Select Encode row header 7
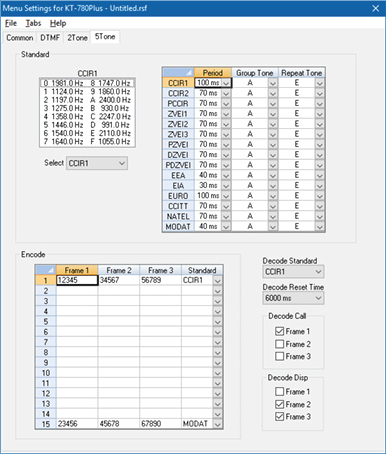 (46, 342)
